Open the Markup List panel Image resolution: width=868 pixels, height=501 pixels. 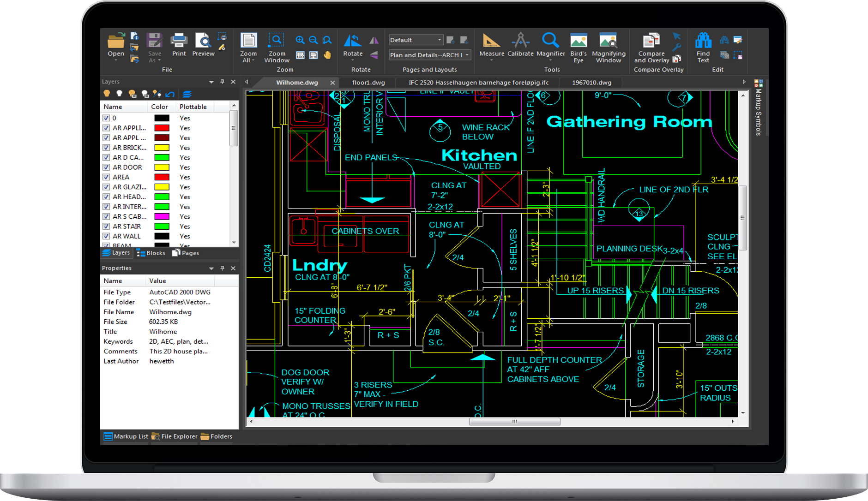pos(127,436)
